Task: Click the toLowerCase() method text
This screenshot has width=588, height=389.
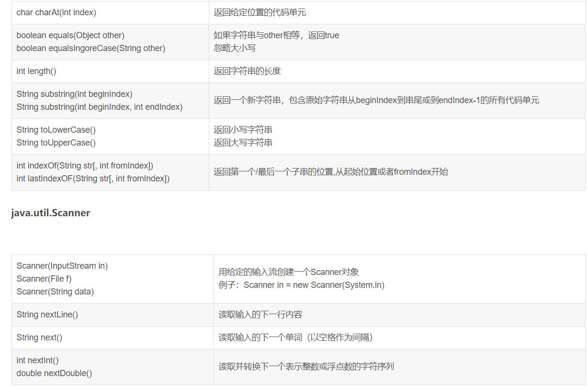Action: 55,129
